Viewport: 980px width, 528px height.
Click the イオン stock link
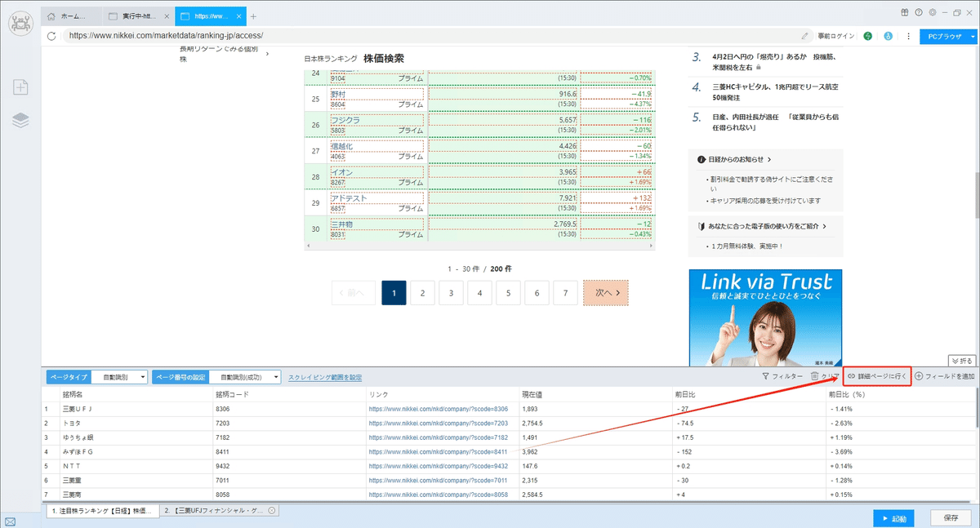click(341, 172)
